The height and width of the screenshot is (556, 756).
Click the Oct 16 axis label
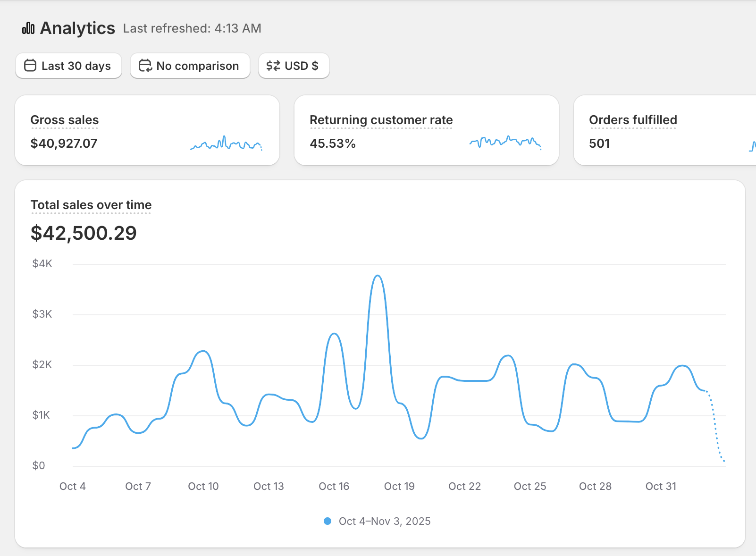pyautogui.click(x=334, y=486)
